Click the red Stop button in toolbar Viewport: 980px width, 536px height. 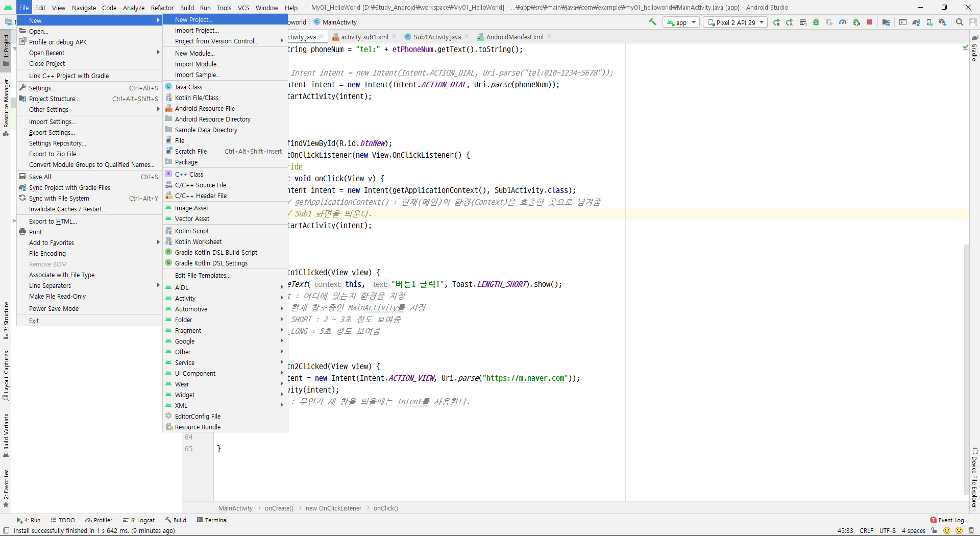tap(869, 22)
